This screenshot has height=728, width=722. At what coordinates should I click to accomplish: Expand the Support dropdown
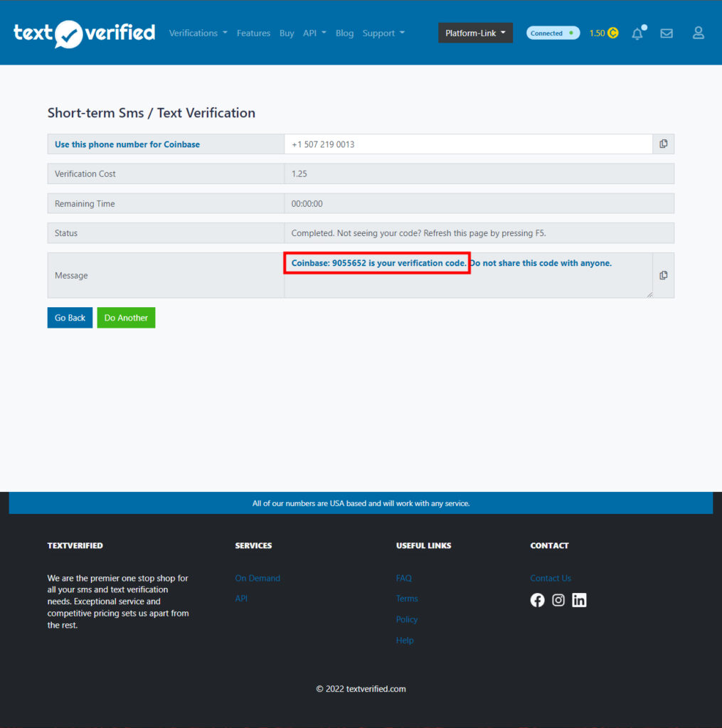click(384, 33)
